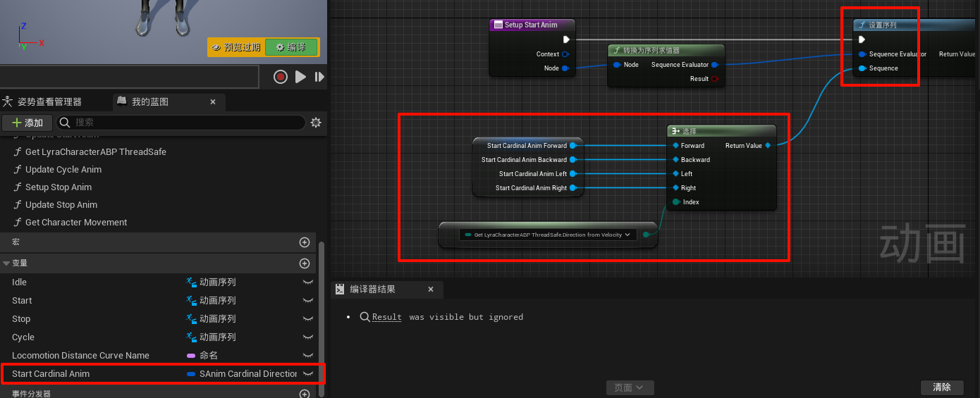
Task: Toggle visibility eye for Locomotion Distance Curve Name
Action: click(x=308, y=356)
